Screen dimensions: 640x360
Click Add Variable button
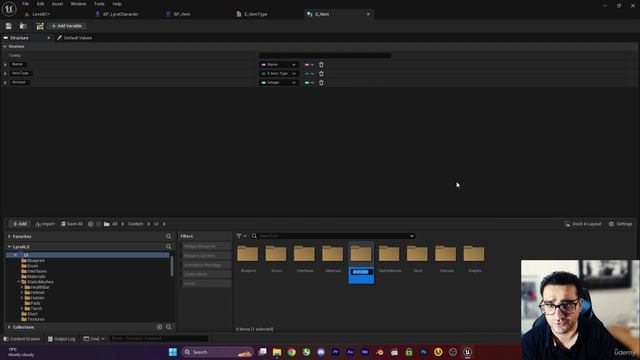(x=67, y=26)
